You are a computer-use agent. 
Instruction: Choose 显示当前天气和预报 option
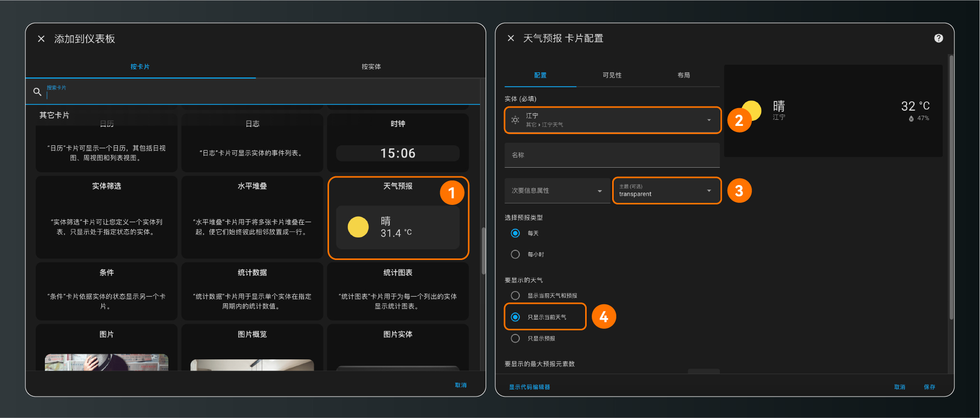click(515, 296)
